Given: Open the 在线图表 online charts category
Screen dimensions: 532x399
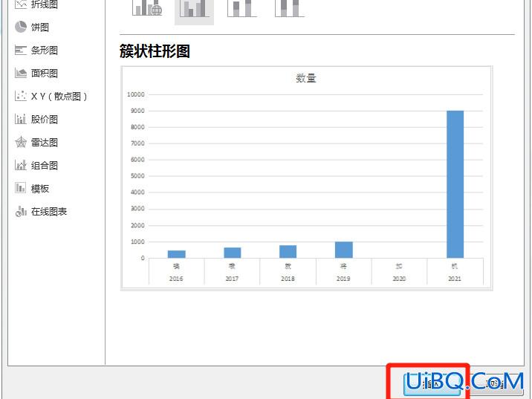Looking at the screenshot, I should [41, 212].
